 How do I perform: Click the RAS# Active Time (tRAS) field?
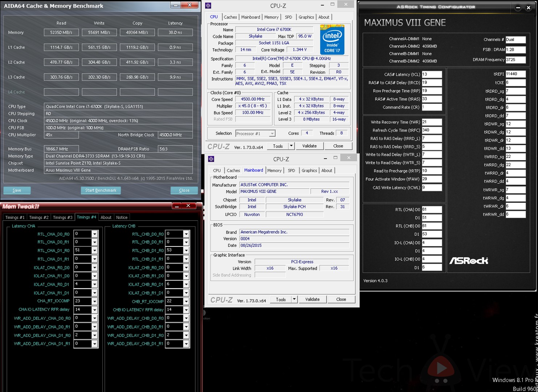click(432, 99)
